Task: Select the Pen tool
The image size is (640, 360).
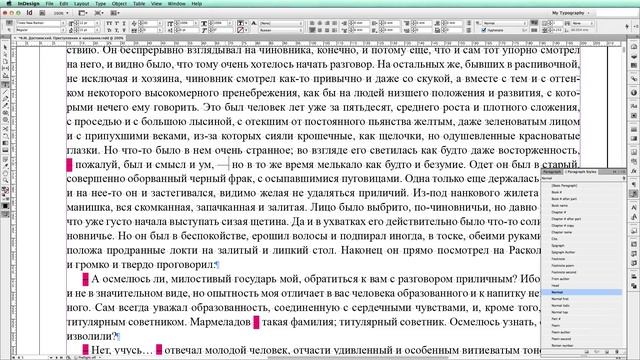Action: coord(5,99)
